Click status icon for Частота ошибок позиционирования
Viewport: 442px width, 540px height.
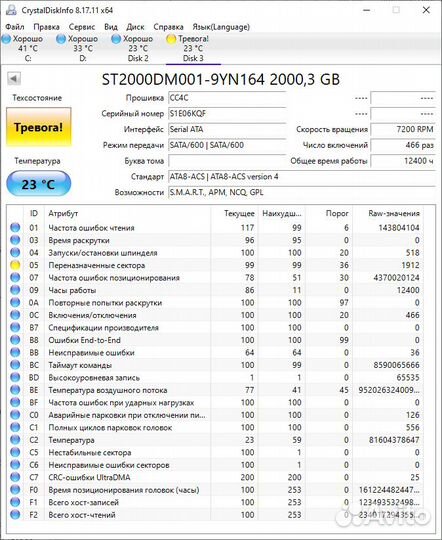tap(15, 277)
